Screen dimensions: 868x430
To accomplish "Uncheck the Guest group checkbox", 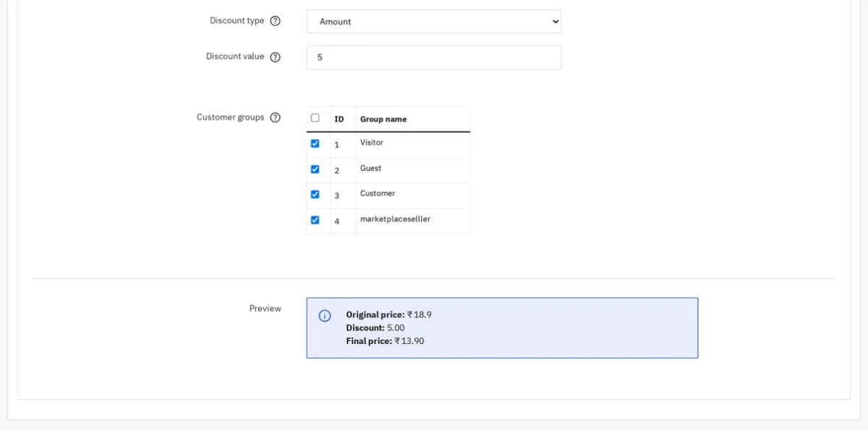I will 315,169.
